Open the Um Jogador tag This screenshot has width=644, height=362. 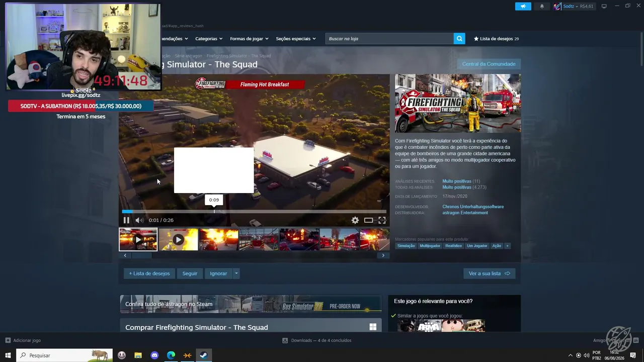pos(477,246)
